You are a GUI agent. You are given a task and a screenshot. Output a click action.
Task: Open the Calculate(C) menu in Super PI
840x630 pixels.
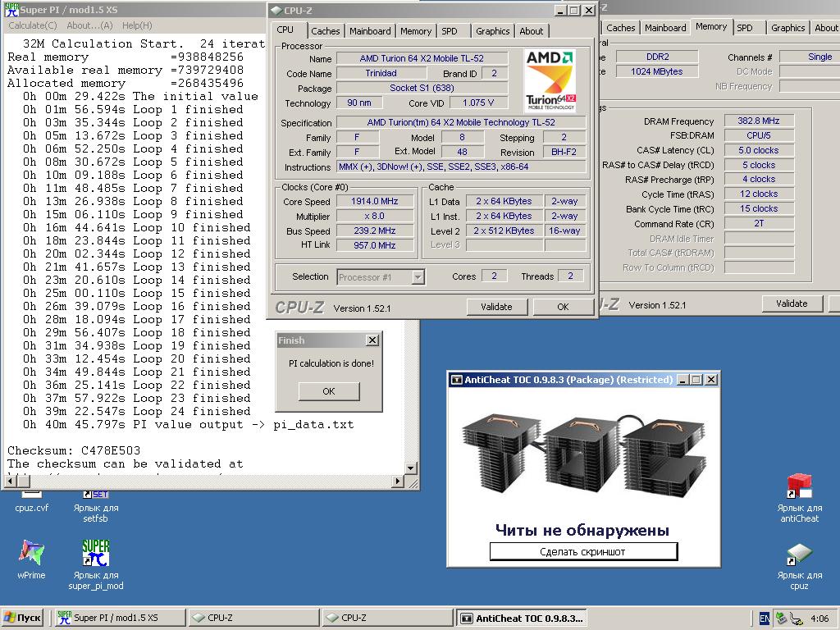pos(33,25)
